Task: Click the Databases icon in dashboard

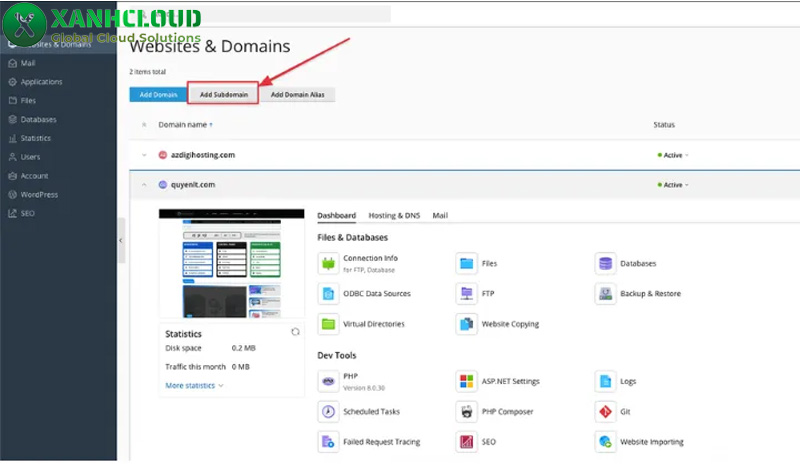Action: pyautogui.click(x=605, y=264)
